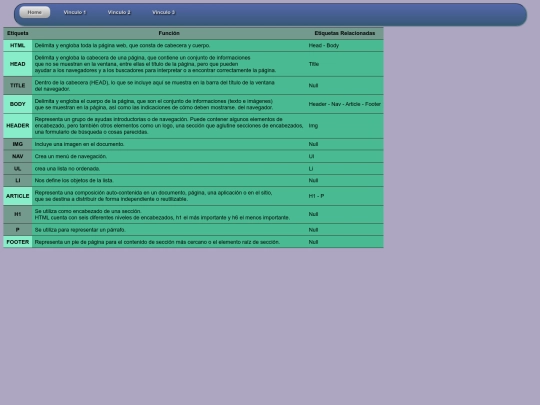The width and height of the screenshot is (540, 405).
Task: Click the 'Img' related tag in HEADER row
Action: (x=313, y=126)
